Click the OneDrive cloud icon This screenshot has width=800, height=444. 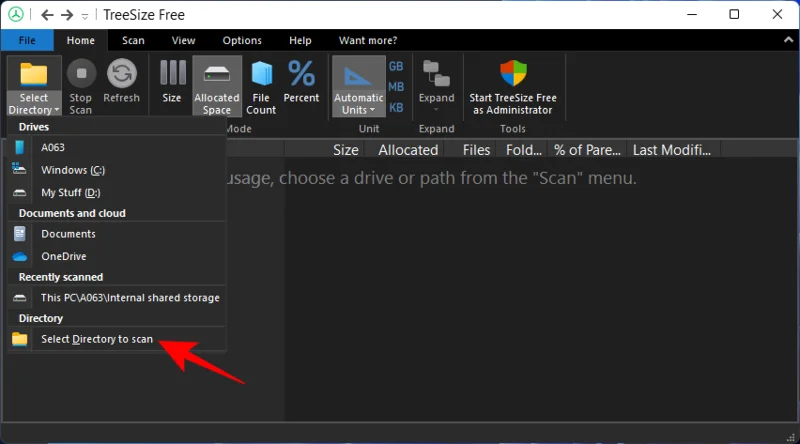click(20, 257)
